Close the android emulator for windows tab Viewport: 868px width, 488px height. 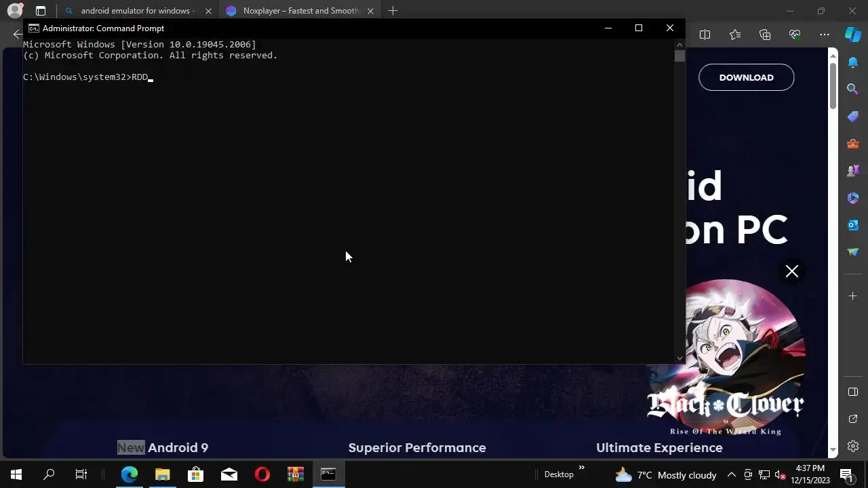208,11
